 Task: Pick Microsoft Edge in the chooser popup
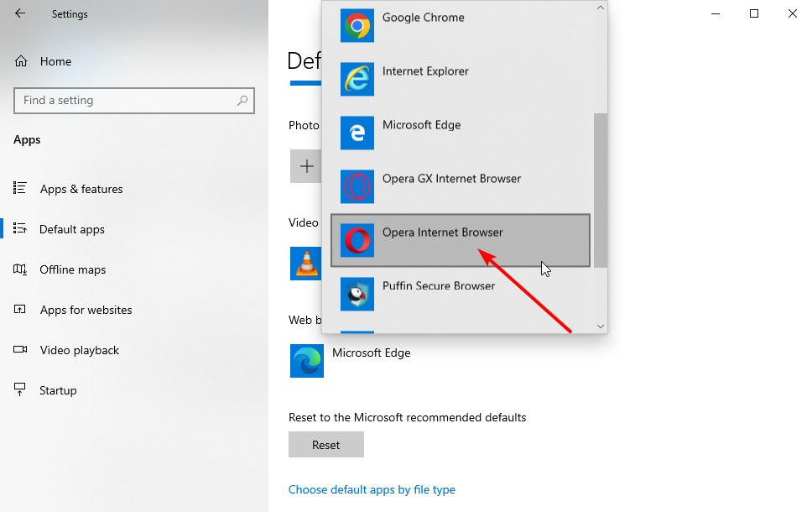[x=461, y=133]
